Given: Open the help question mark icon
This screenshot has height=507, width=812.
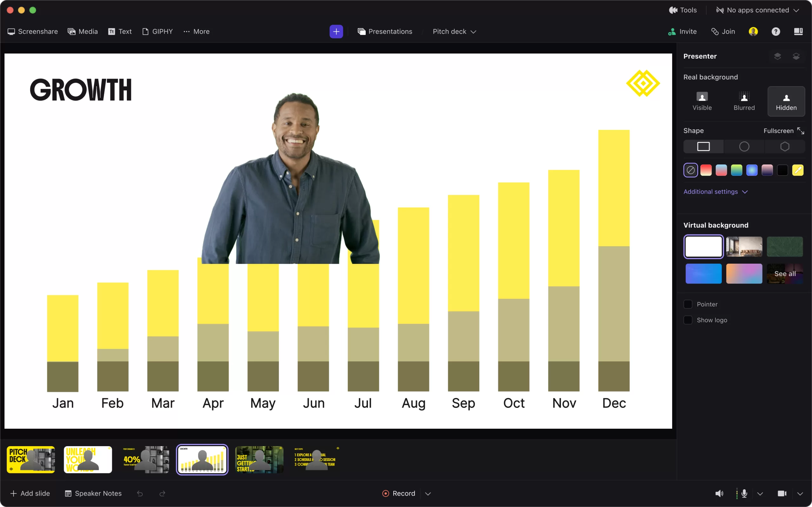Looking at the screenshot, I should [x=776, y=31].
